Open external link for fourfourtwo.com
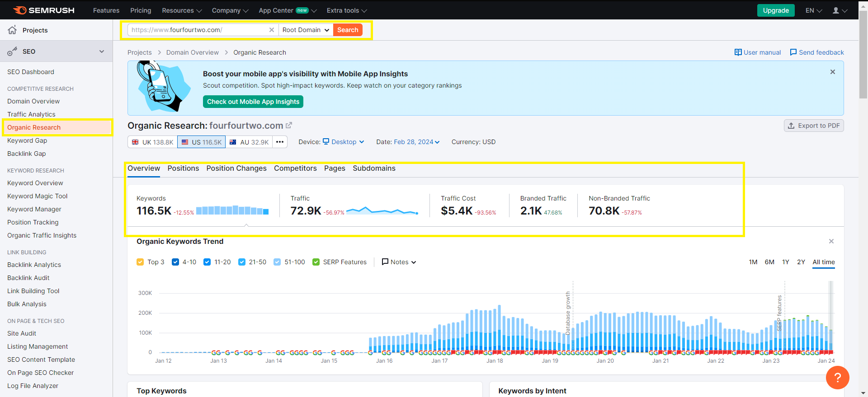The height and width of the screenshot is (397, 868). [289, 125]
